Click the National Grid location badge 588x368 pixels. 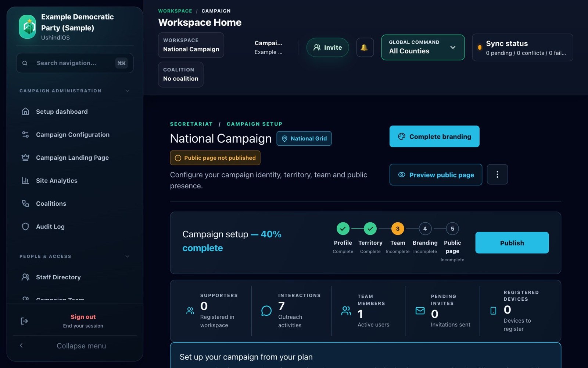point(304,138)
